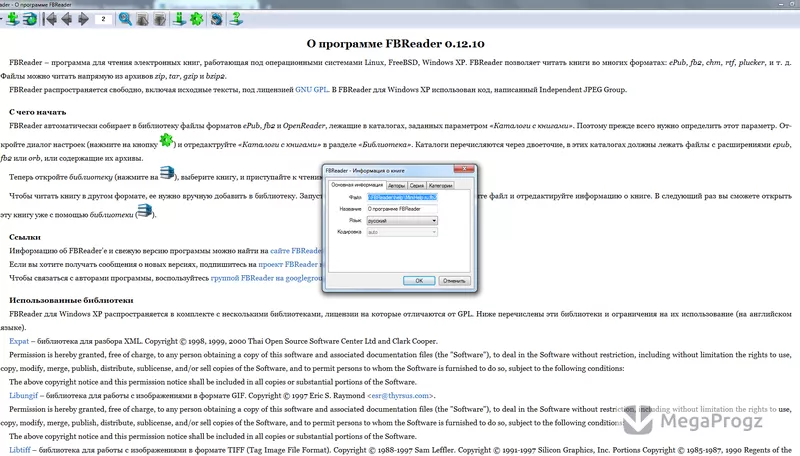Find previous occurrence toolbar icon
Image resolution: width=800 pixels, height=456 pixels.
pyautogui.click(x=142, y=19)
